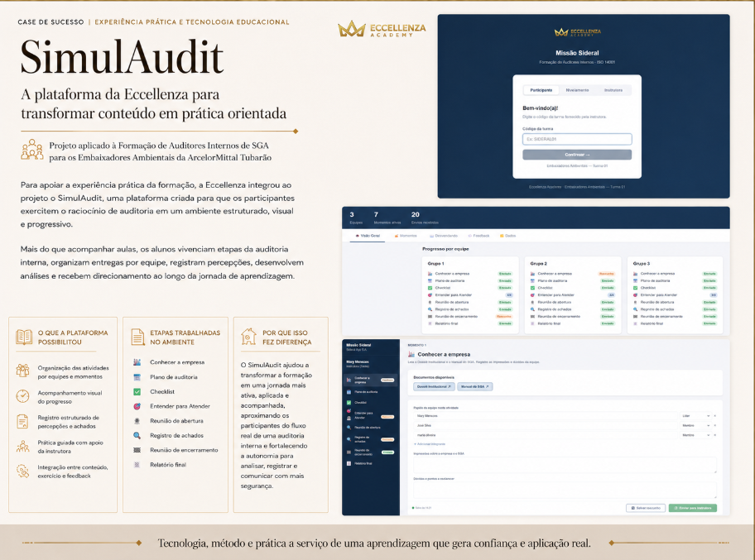The image size is (755, 560).
Task: Click the 'Progresso por equipe' heading
Action: tap(445, 249)
